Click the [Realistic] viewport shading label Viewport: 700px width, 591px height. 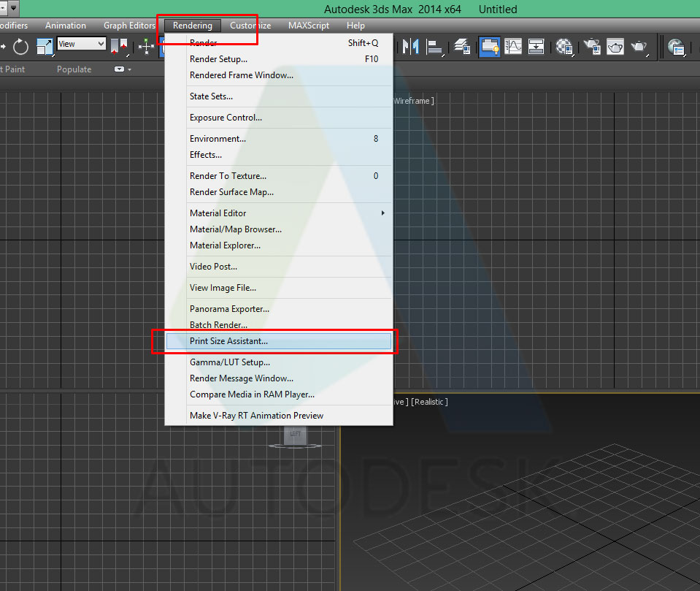[x=429, y=402]
